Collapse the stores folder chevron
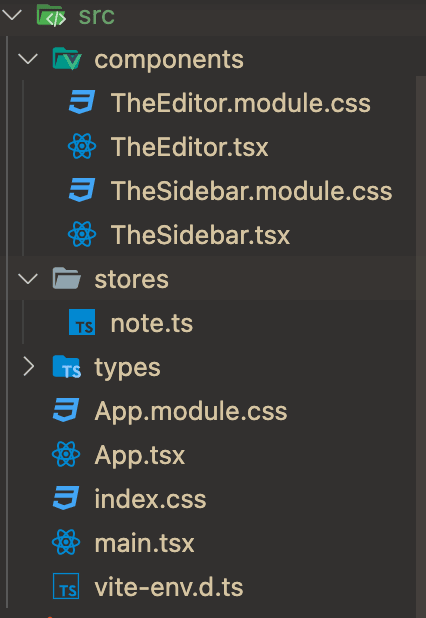The image size is (426, 618). (28, 279)
